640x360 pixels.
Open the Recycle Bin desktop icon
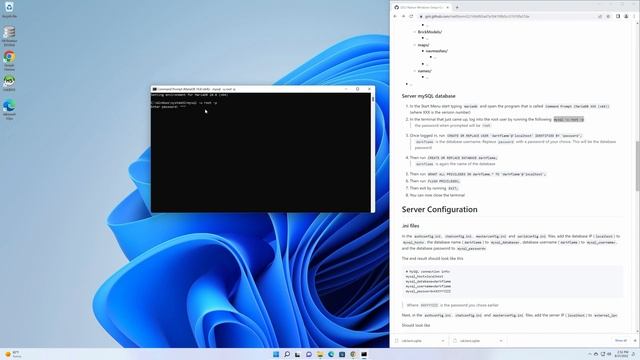click(x=9, y=10)
